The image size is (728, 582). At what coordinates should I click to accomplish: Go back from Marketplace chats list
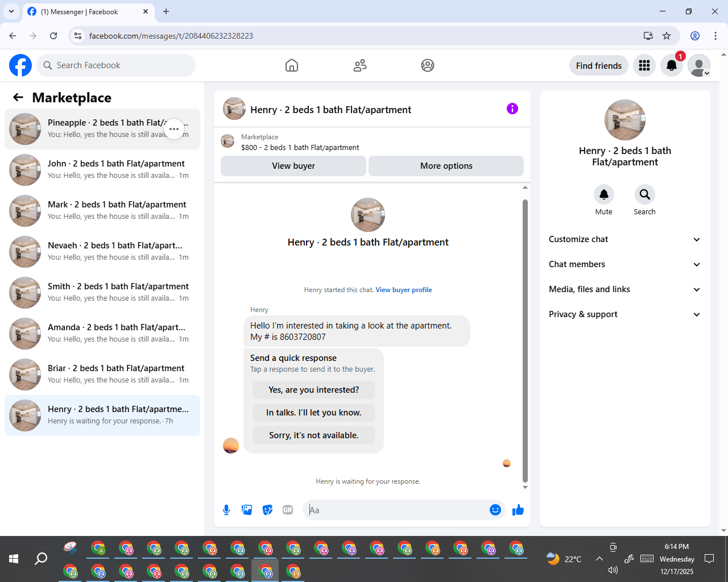click(18, 98)
